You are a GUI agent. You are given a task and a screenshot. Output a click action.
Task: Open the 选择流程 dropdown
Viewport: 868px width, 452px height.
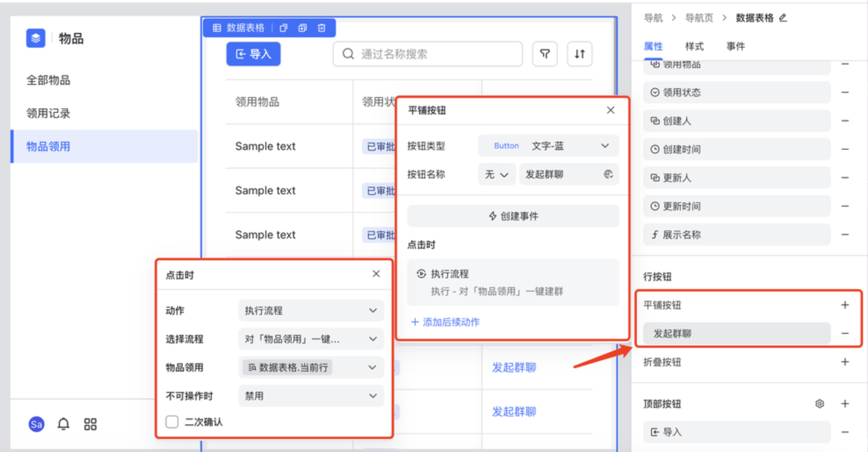(311, 339)
